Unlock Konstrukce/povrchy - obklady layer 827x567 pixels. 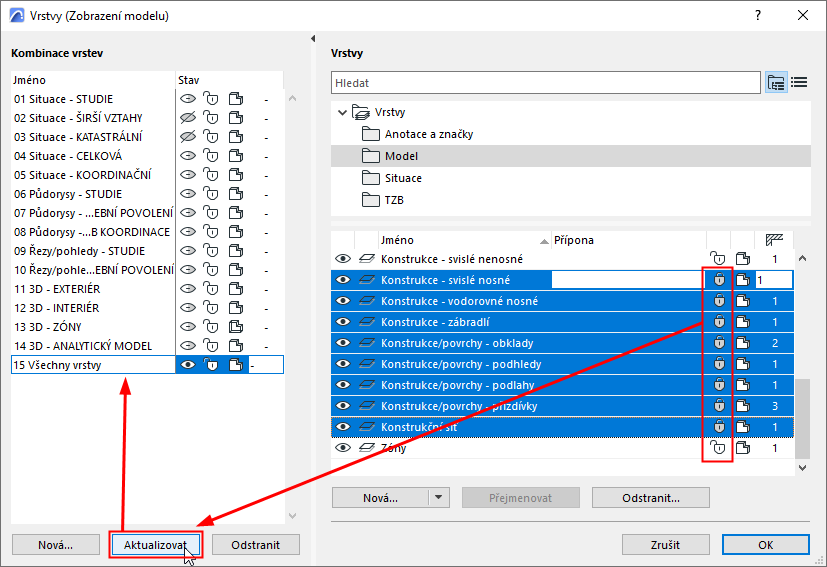pos(719,343)
